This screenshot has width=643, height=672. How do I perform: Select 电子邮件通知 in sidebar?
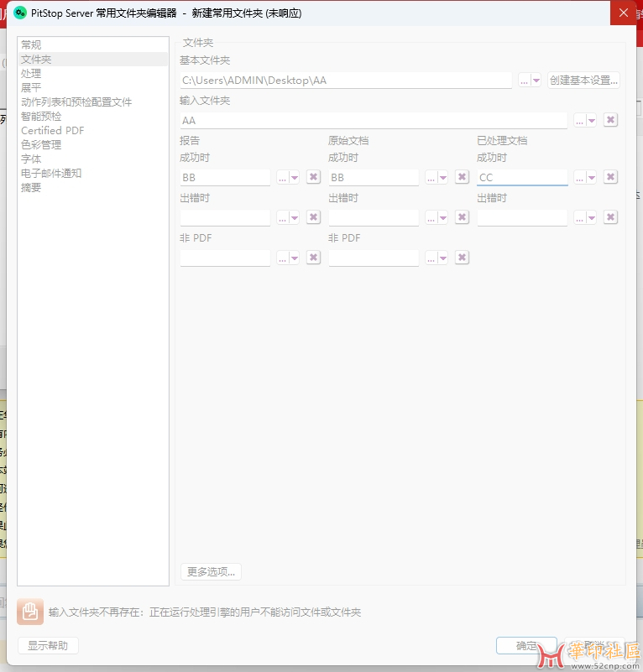tap(51, 174)
